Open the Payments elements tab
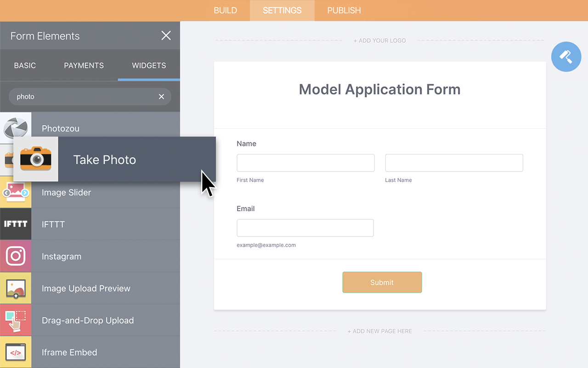 pos(84,65)
